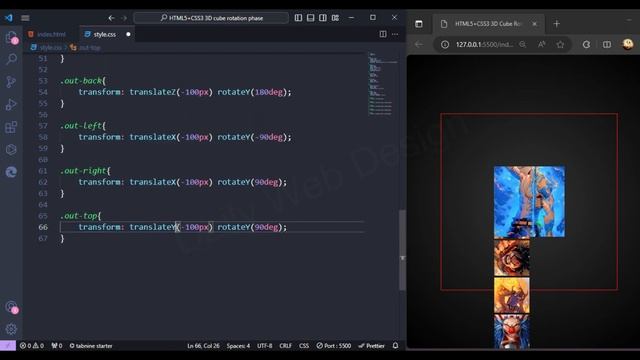Open the Source Control view

[x=11, y=82]
